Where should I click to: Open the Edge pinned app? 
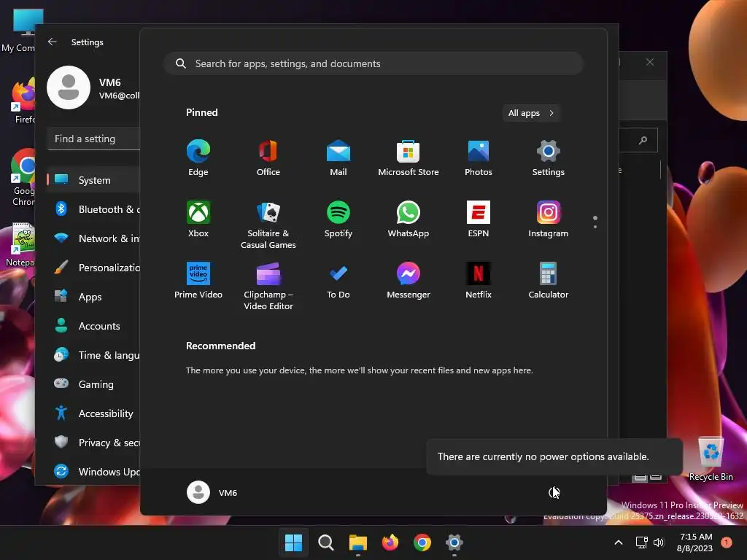(198, 158)
